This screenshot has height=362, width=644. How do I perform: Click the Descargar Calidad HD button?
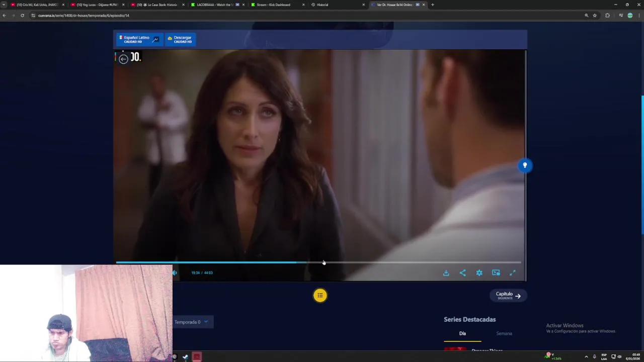tap(180, 39)
